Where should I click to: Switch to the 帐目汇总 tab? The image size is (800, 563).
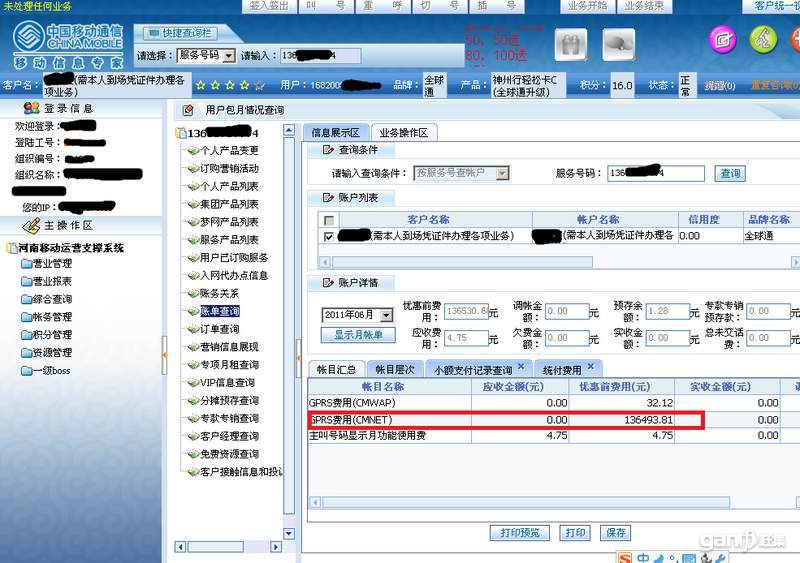click(x=336, y=370)
